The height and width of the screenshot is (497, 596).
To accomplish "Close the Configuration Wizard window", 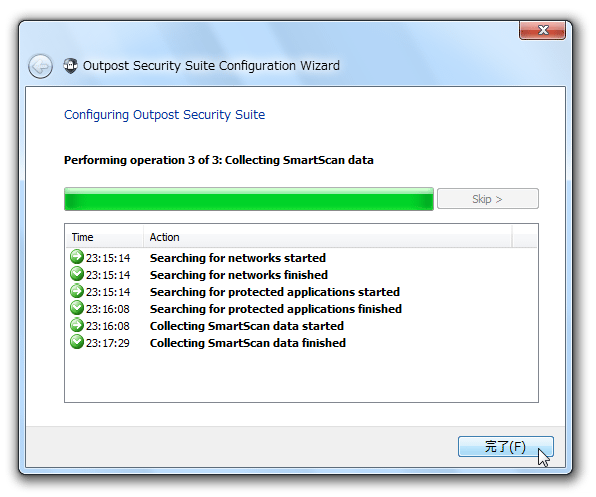I will (542, 30).
